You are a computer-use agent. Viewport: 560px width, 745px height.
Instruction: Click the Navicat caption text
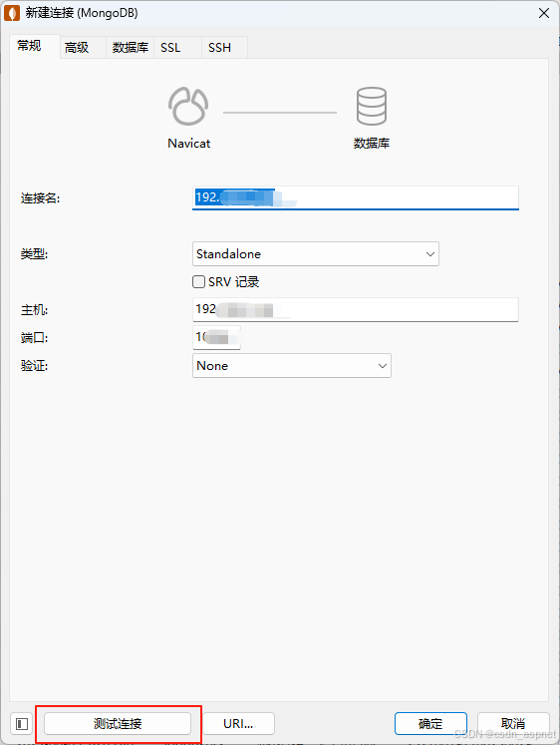coord(189,144)
